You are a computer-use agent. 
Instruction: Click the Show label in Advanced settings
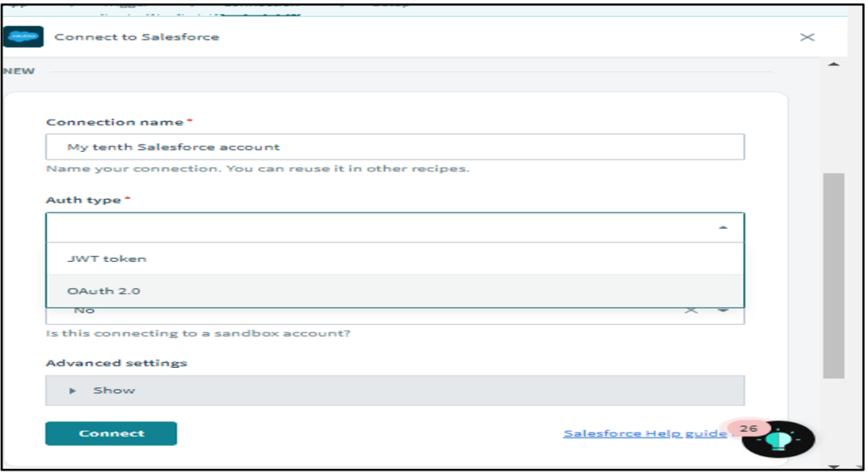[114, 391]
